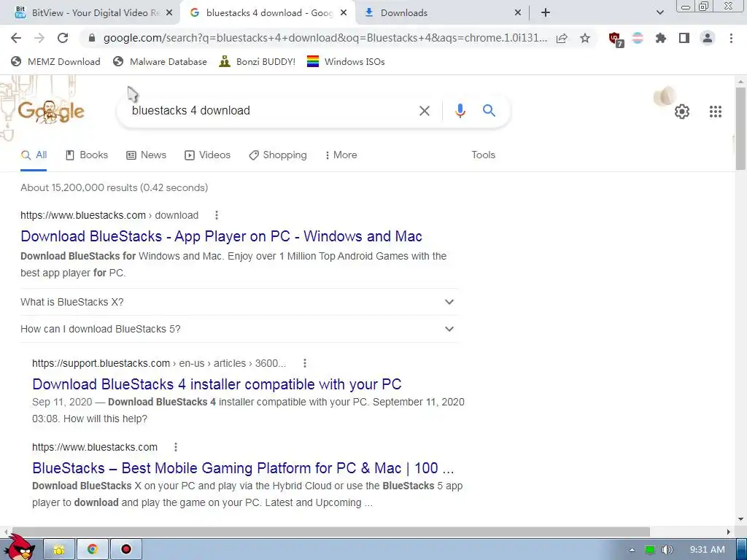Open options for the support.bluestacks.com result
This screenshot has height=560, width=747.
point(305,363)
